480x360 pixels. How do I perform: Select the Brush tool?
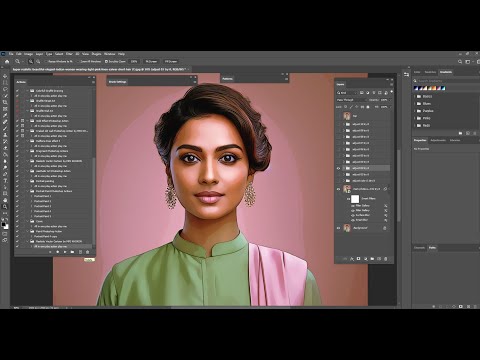click(5, 128)
